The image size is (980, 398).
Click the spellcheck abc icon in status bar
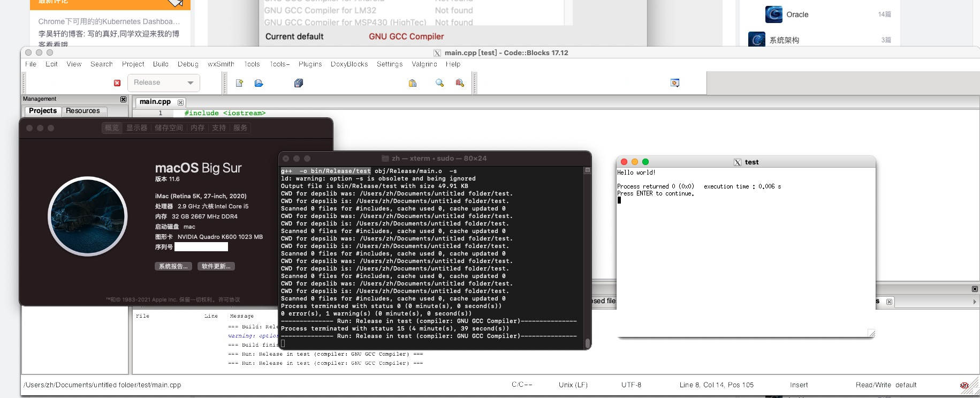[964, 385]
